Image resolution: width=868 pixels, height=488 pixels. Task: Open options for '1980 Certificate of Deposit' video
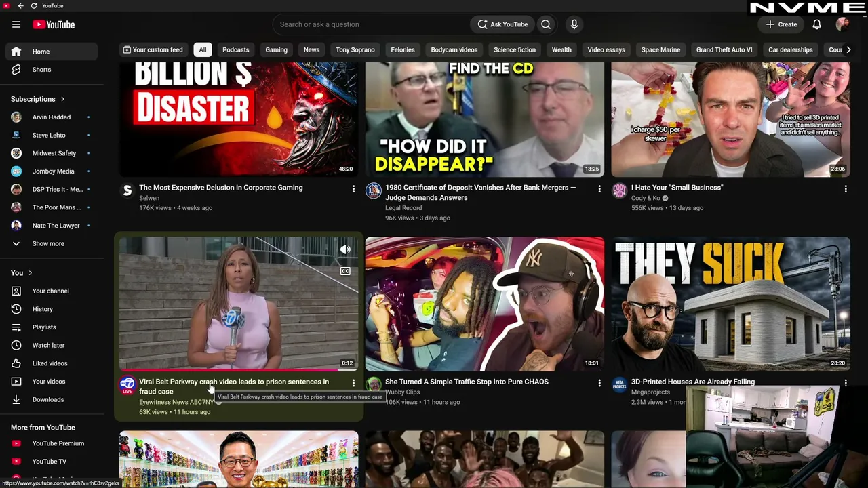[599, 189]
